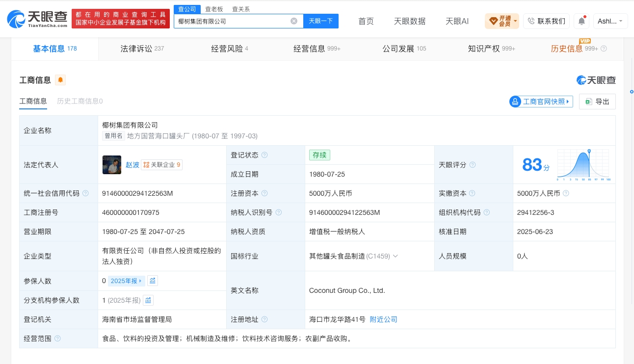Click the address 海口市龙华路41号
634x364 pixels.
click(338, 319)
